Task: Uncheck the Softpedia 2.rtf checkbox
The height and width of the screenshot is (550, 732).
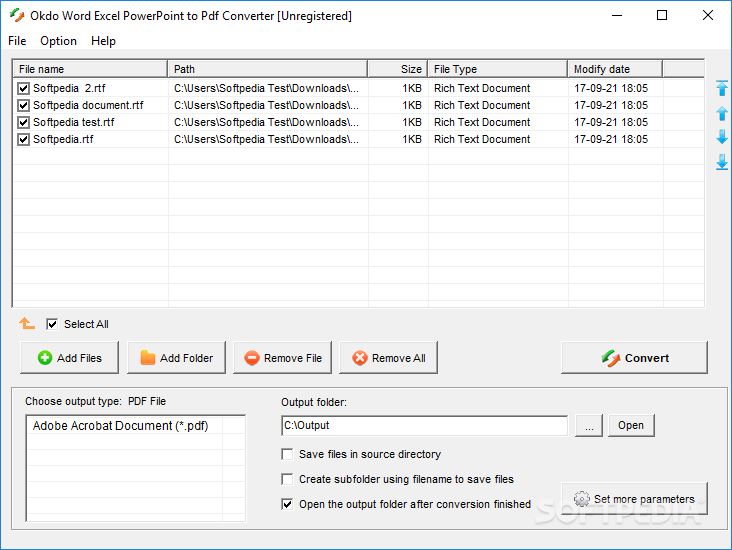Action: (23, 88)
